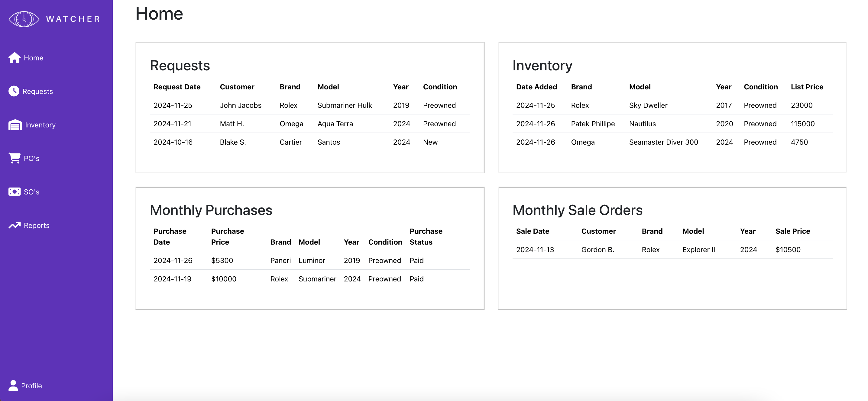Screen dimensions: 868x401
Task: Click the Reports trend arrow icon
Action: point(15,225)
